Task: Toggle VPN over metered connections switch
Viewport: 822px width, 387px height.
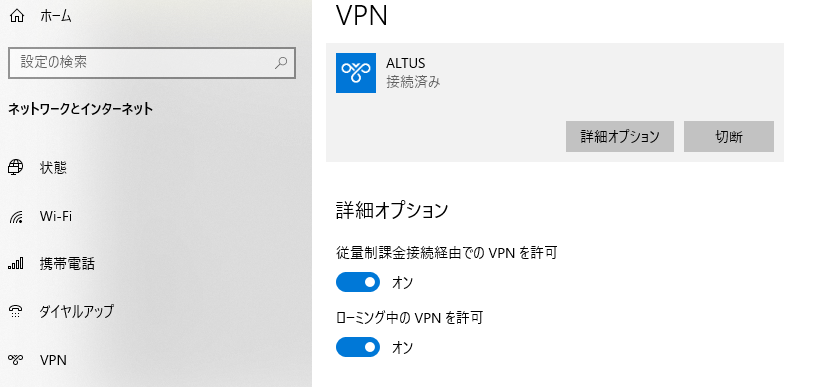Action: coord(358,282)
